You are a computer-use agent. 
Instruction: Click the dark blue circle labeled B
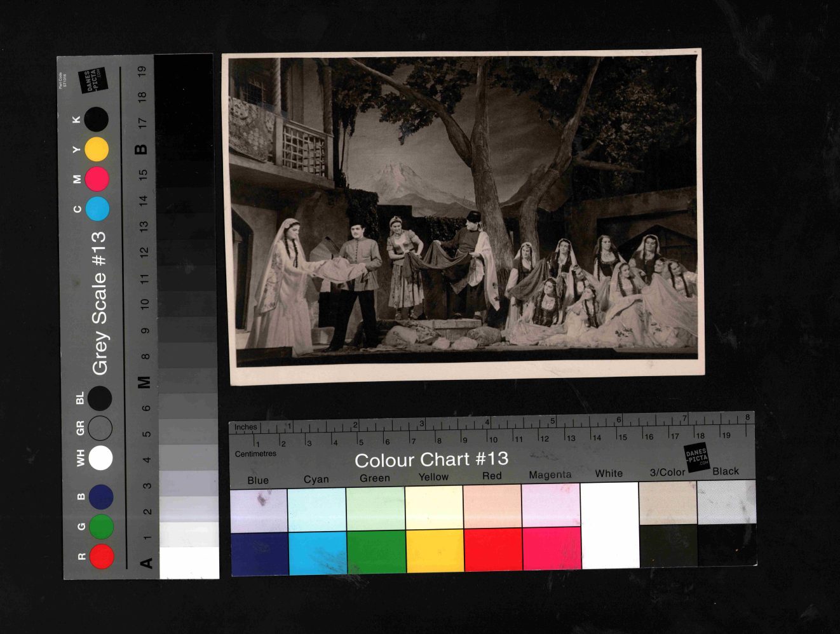pyautogui.click(x=101, y=497)
